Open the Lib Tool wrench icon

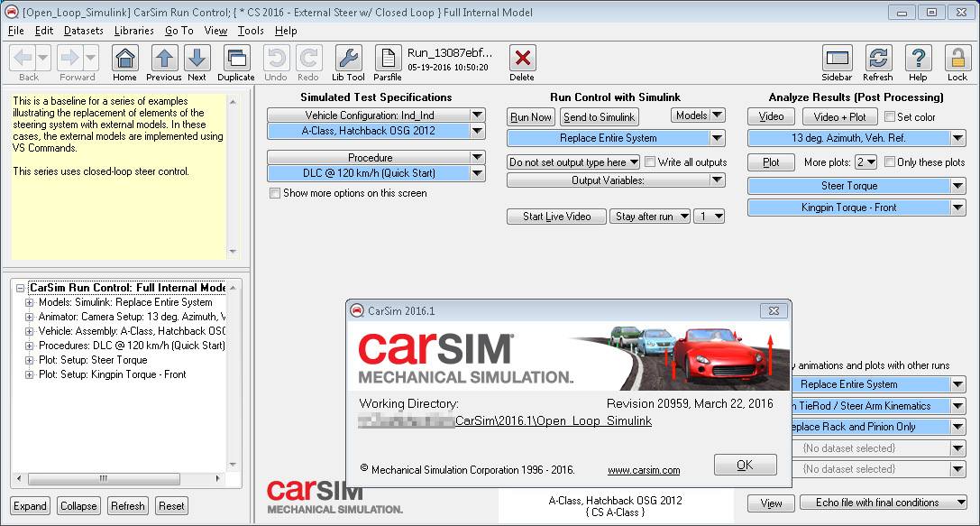click(348, 58)
